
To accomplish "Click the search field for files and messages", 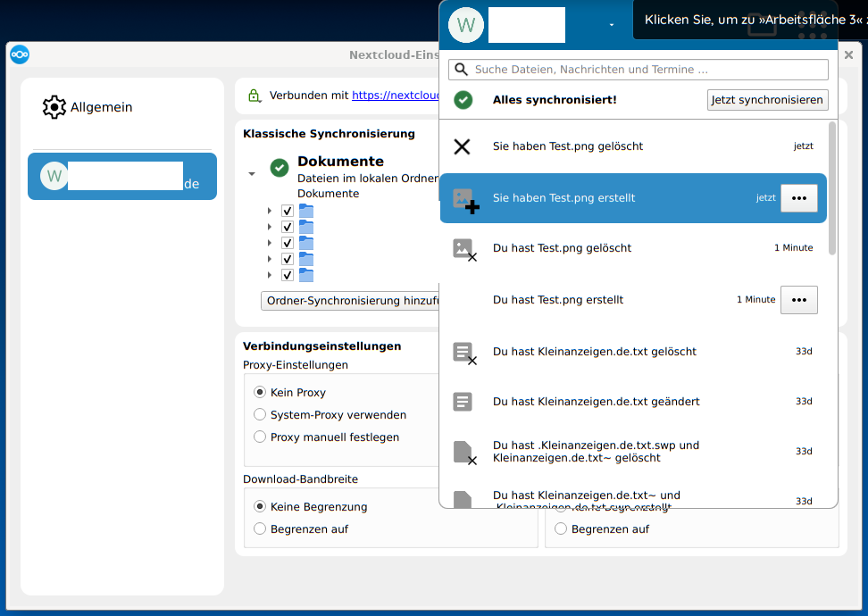I will pyautogui.click(x=638, y=69).
